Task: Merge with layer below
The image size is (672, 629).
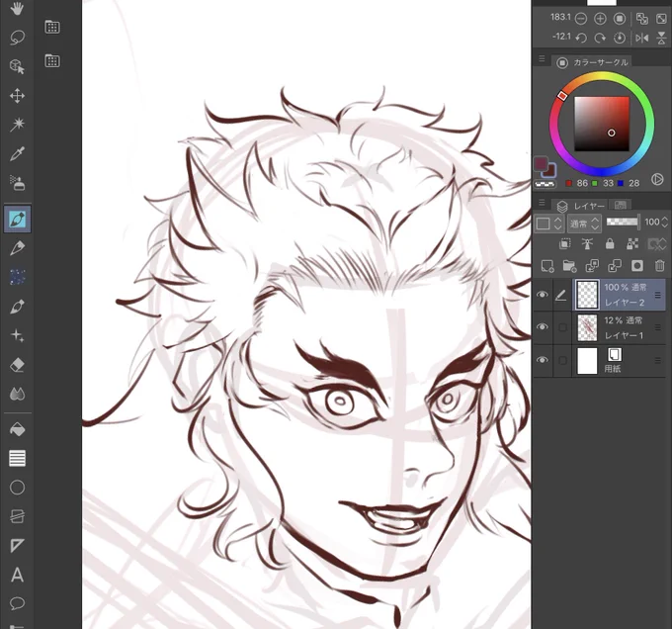Action: click(x=615, y=266)
